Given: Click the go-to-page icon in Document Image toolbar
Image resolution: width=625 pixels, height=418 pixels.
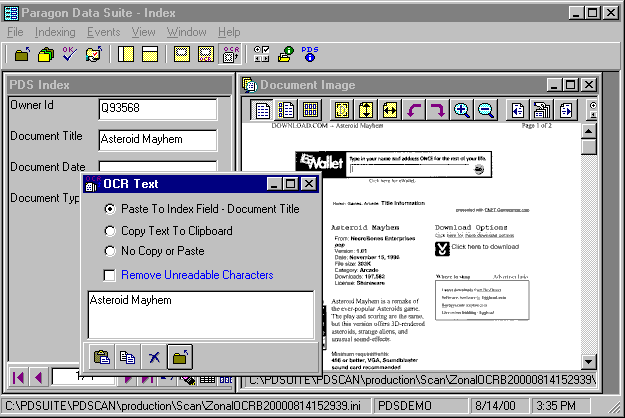Looking at the screenshot, I should click(x=542, y=110).
